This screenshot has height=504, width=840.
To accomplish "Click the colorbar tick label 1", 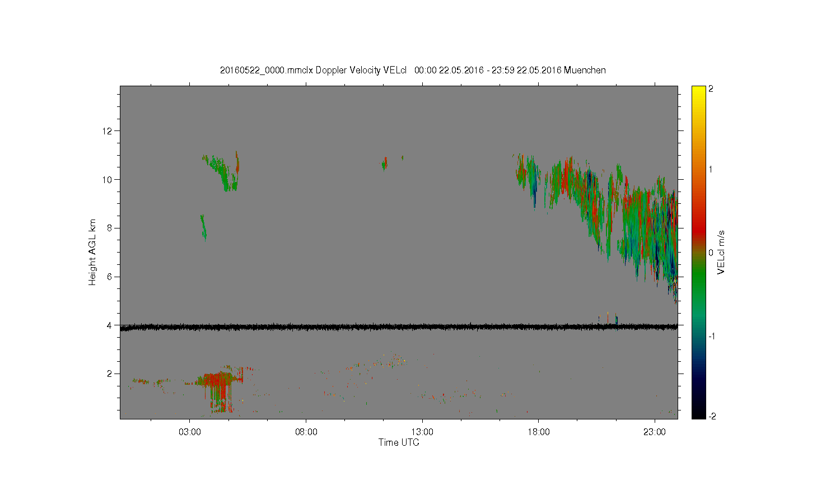I will 711,169.
